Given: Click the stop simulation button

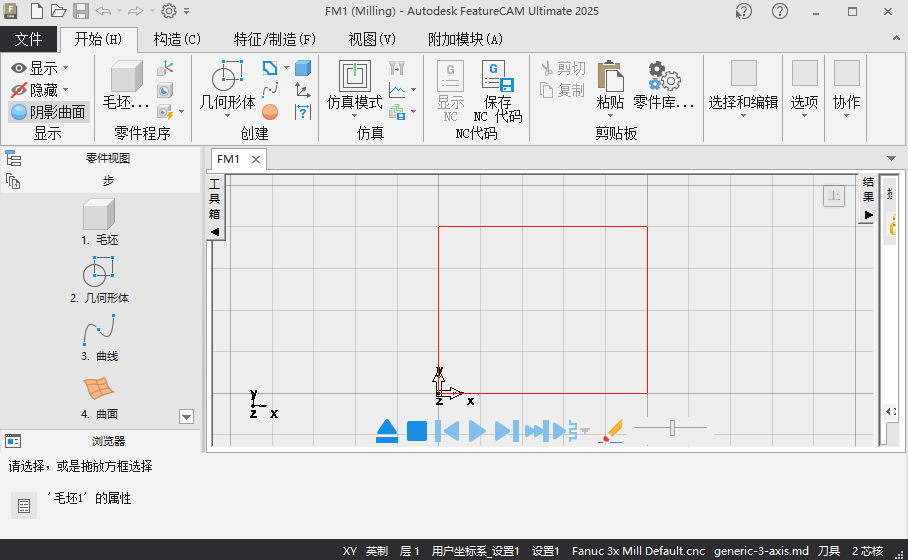Looking at the screenshot, I should [417, 431].
